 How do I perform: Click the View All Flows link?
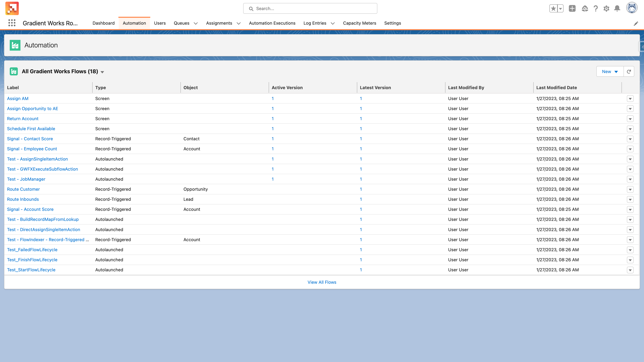coord(322,282)
